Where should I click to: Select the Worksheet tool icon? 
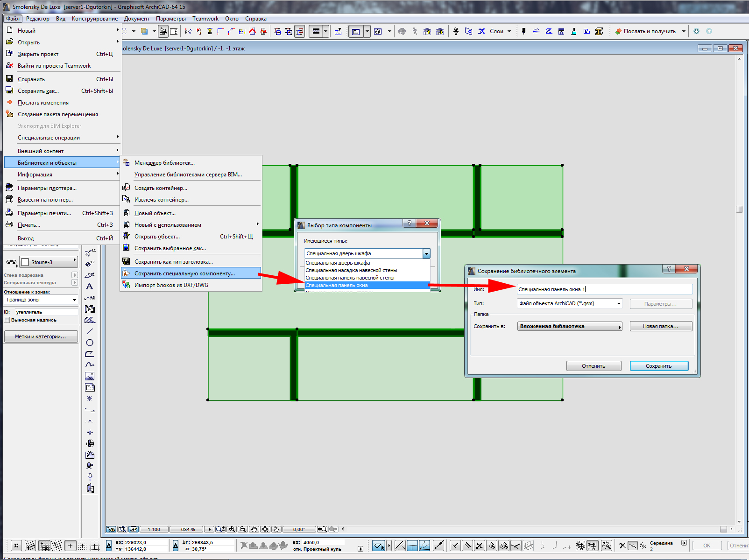pyautogui.click(x=90, y=455)
